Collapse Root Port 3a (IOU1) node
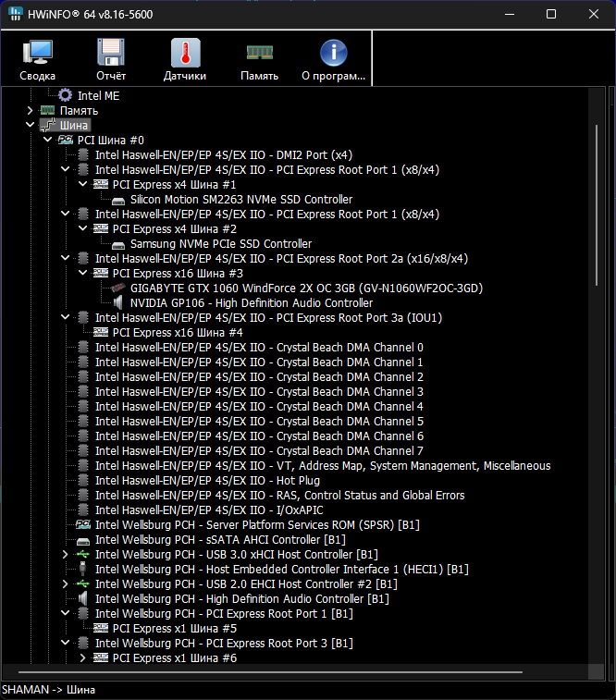The width and height of the screenshot is (616, 700). click(65, 317)
